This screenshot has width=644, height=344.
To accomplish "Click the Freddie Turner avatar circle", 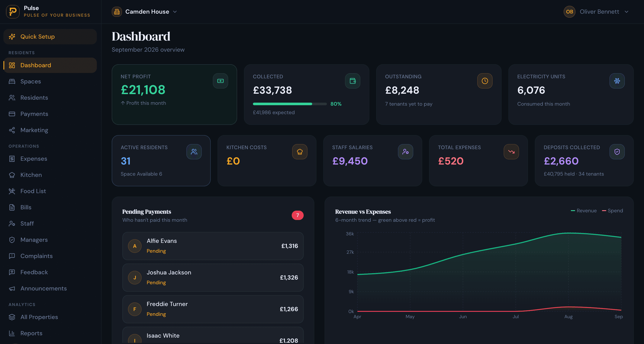I will pyautogui.click(x=135, y=309).
